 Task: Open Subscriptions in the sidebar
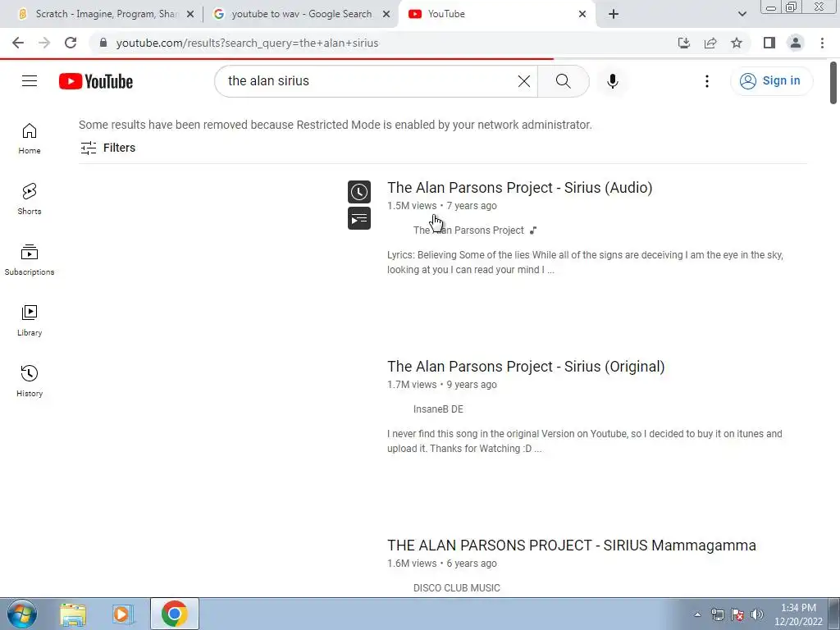(x=30, y=260)
